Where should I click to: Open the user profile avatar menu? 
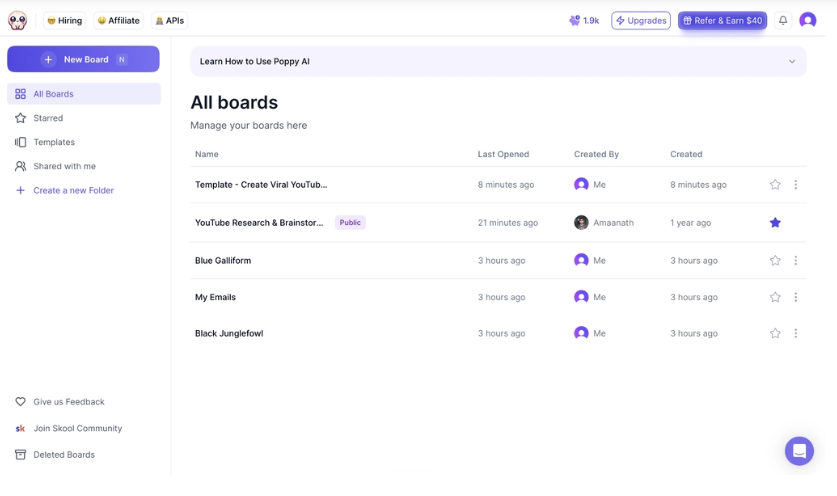[808, 20]
